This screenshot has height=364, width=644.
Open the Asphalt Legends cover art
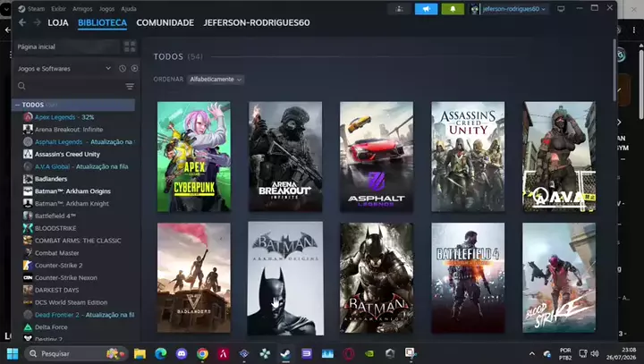click(377, 157)
